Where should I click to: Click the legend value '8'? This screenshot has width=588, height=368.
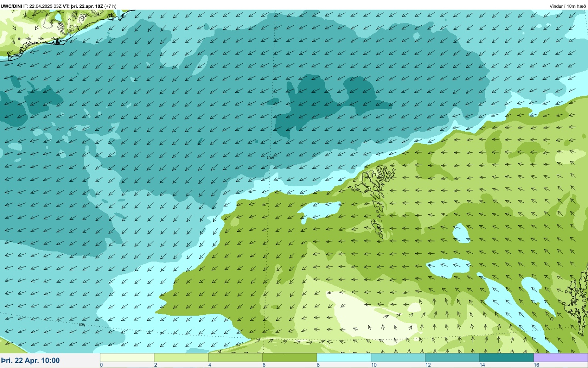(318, 365)
